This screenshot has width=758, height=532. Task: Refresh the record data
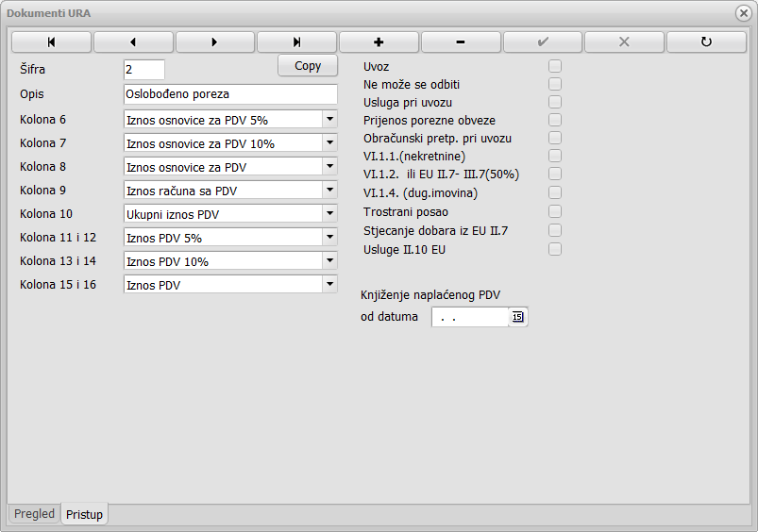tap(706, 42)
